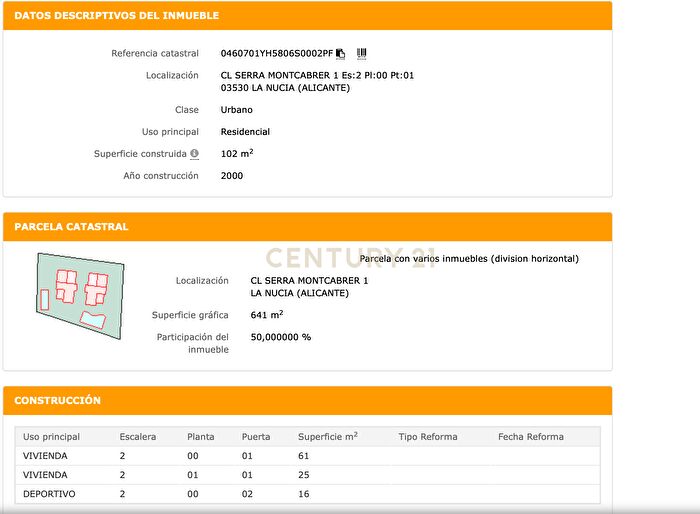Copy the cadastral reference with the copy icon
Image resolution: width=700 pixels, height=514 pixels.
[341, 54]
